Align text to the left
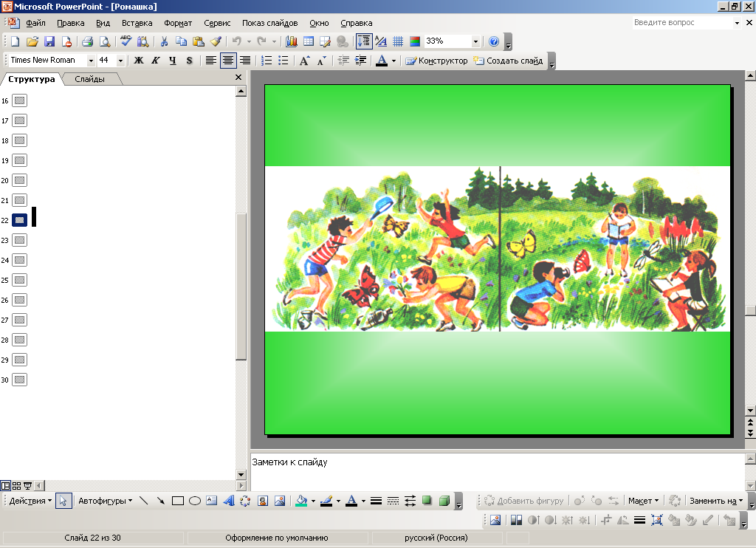This screenshot has width=756, height=548. 210,61
